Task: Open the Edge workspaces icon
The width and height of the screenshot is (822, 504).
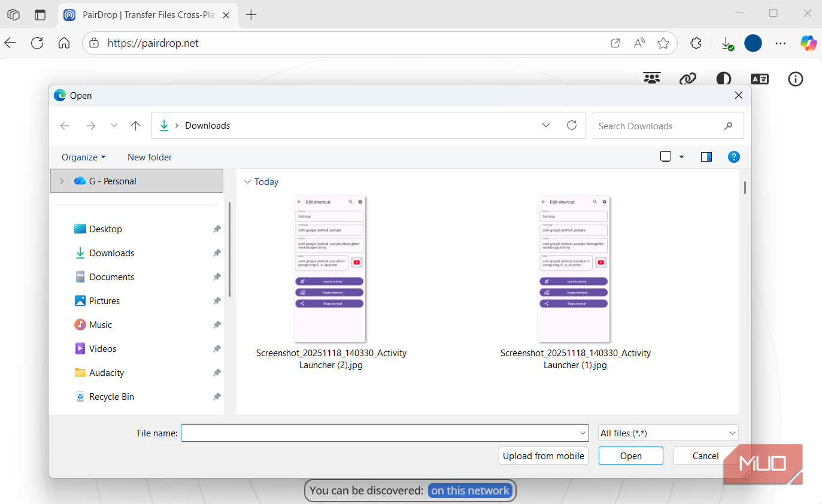Action: pyautogui.click(x=13, y=15)
